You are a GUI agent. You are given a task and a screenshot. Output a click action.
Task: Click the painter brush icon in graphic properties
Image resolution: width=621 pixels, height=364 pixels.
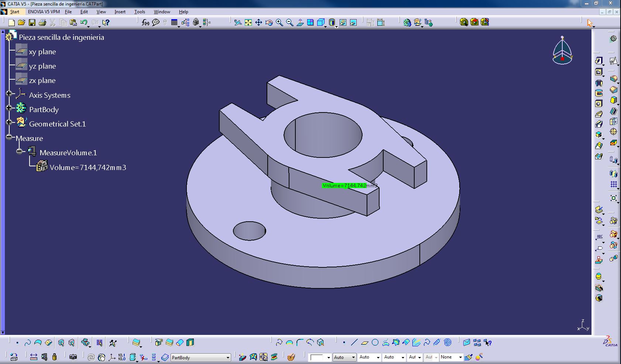(x=469, y=357)
